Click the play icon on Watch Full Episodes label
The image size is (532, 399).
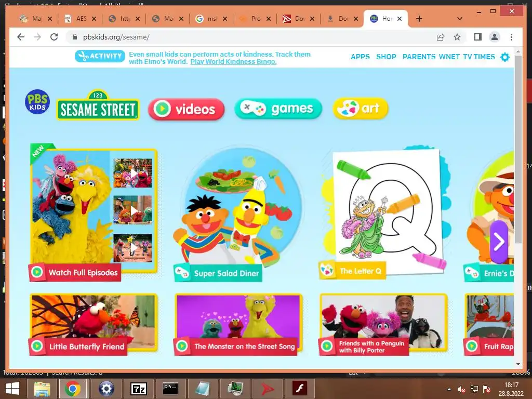[37, 272]
